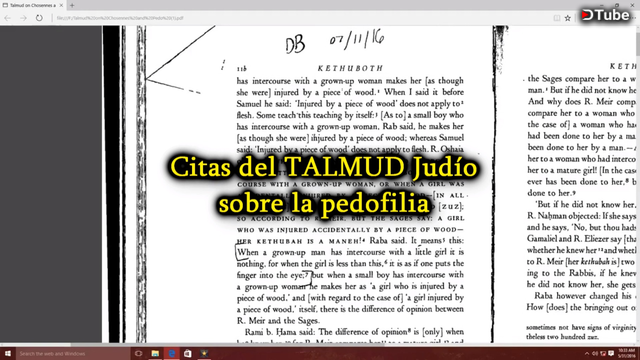Open the Windows Start menu
The width and height of the screenshot is (640, 360).
8,353
